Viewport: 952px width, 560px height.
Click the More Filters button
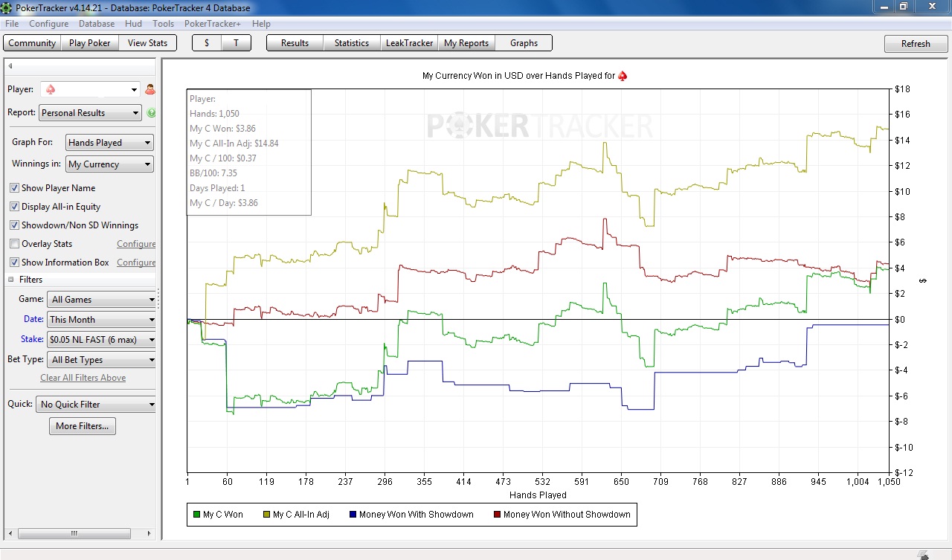(x=82, y=426)
